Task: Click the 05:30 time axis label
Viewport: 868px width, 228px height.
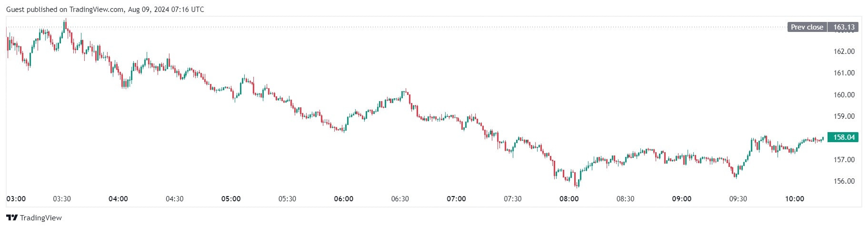Action: (287, 199)
